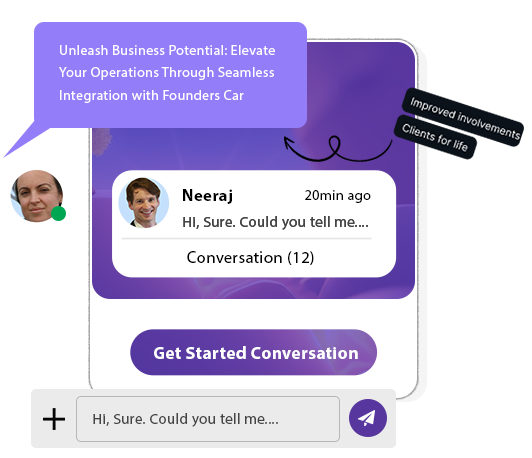Select the white Neeraj chat card
The height and width of the screenshot is (458, 532).
pyautogui.click(x=254, y=224)
